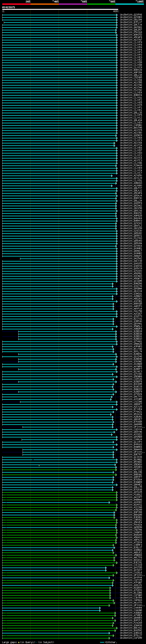The height and width of the screenshot is (644, 146).
Task: Select hit UniRef100_Q9SBN4
Action: click(x=131, y=289)
